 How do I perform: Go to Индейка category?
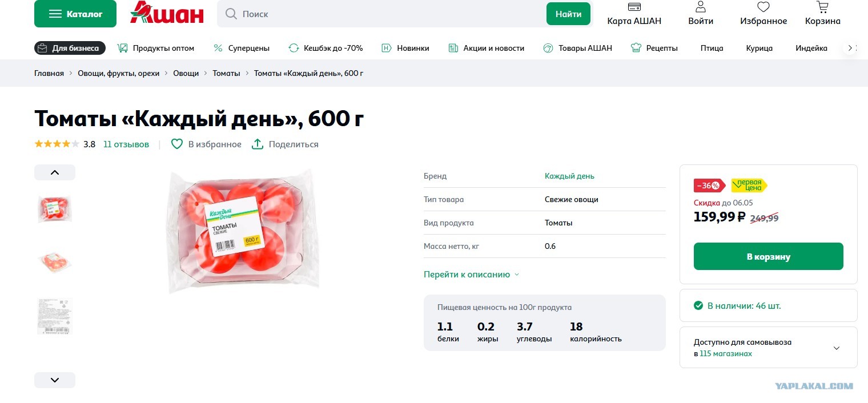(811, 48)
